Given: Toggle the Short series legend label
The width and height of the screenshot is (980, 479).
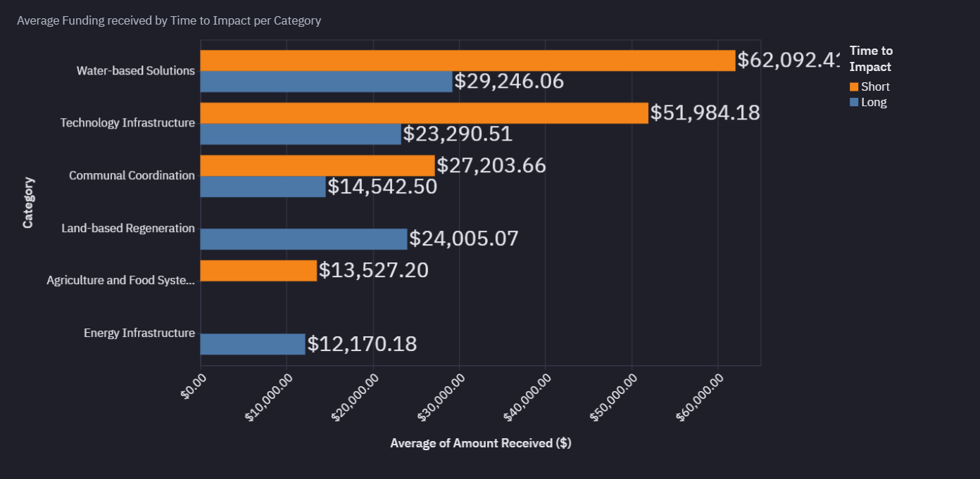Looking at the screenshot, I should tap(875, 87).
